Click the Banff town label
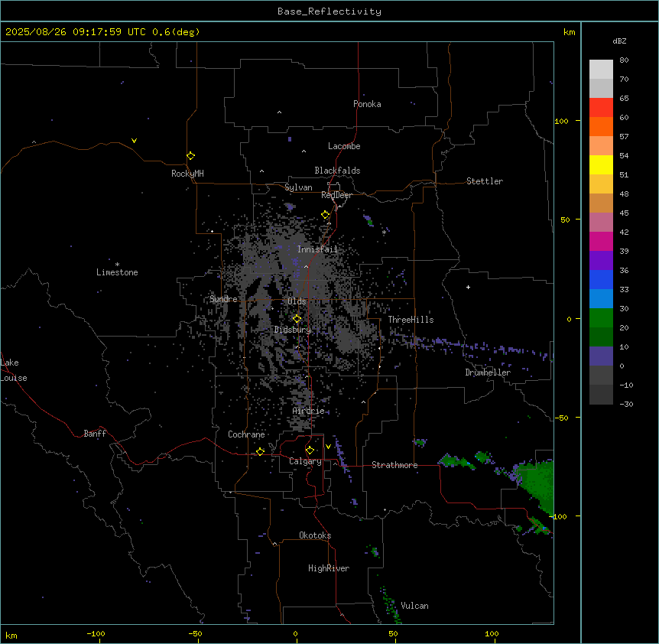This screenshot has height=644, width=659. [95, 434]
